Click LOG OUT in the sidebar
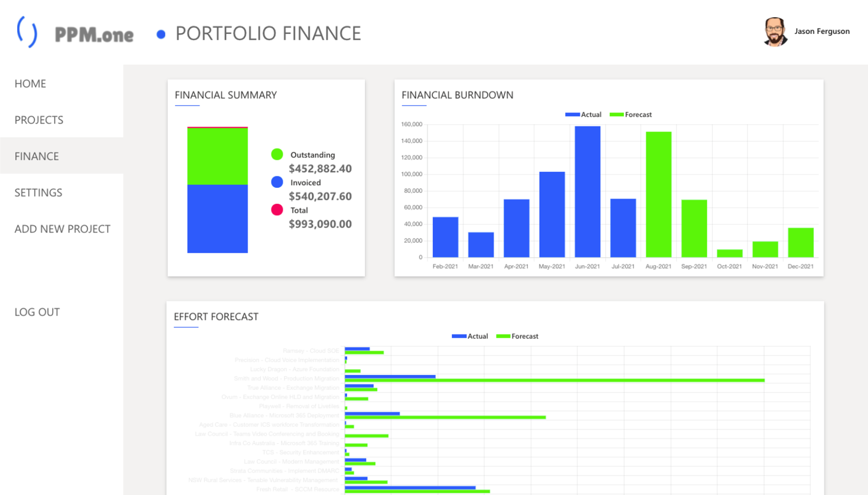Image resolution: width=868 pixels, height=495 pixels. click(37, 312)
